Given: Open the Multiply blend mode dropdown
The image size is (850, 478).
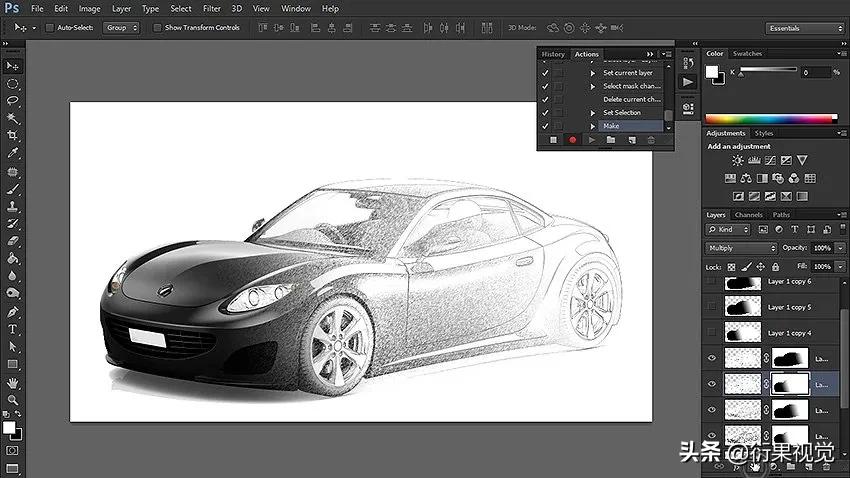Looking at the screenshot, I should point(740,248).
